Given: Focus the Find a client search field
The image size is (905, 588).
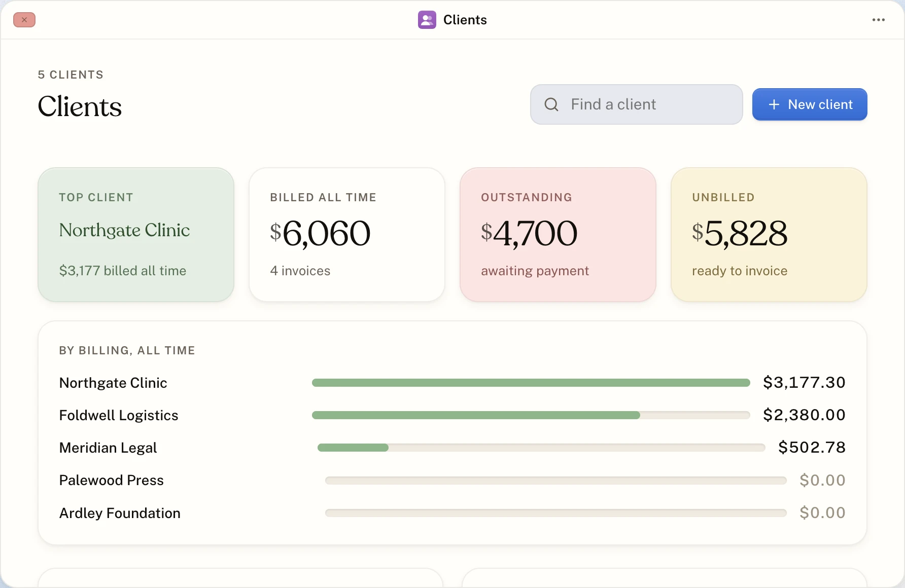Looking at the screenshot, I should tap(636, 104).
